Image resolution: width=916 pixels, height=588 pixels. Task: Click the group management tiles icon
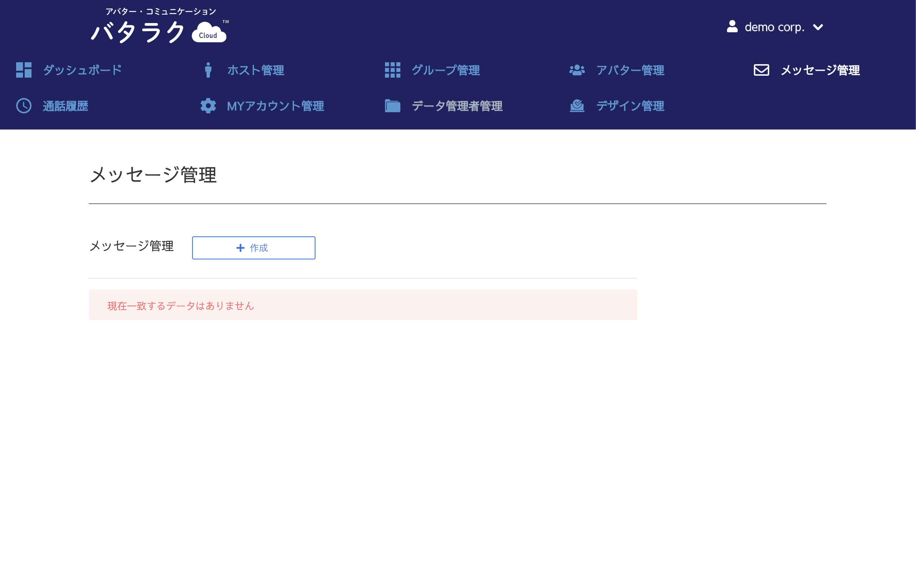click(392, 70)
